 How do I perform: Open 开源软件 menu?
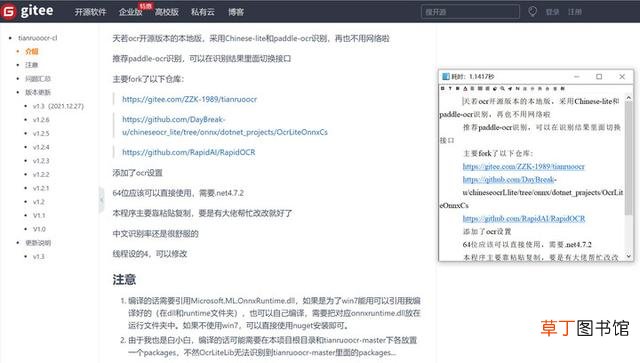click(x=90, y=12)
